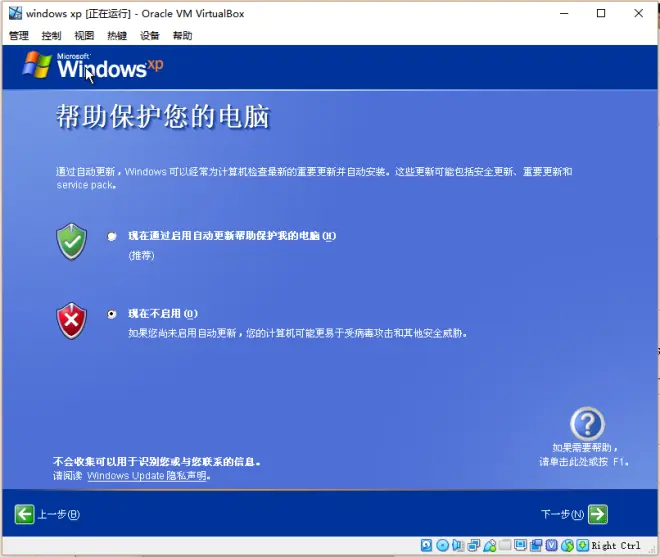Screen dimensions: 660x557
Task: Click the (推荐) recommended label
Action: tap(141, 256)
